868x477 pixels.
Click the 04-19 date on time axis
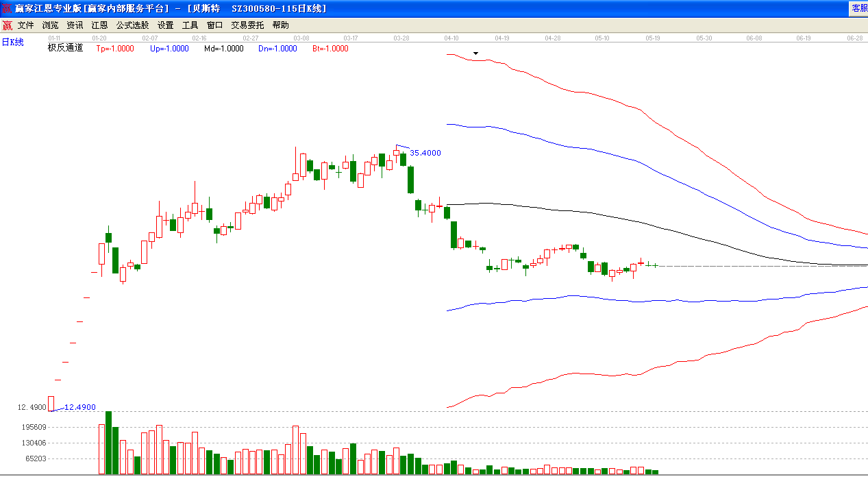tap(502, 38)
